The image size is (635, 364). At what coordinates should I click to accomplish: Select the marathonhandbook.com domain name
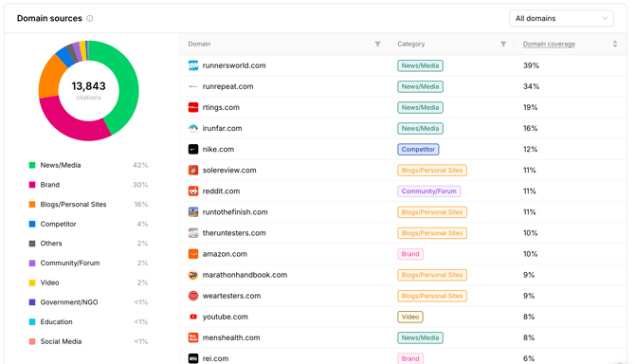tap(245, 275)
